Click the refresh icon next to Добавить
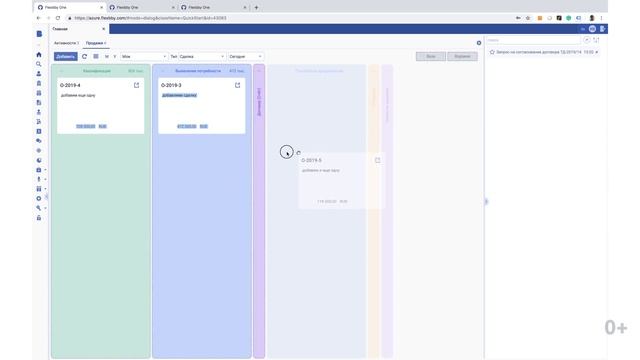This screenshot has height=360, width=640. point(84,56)
